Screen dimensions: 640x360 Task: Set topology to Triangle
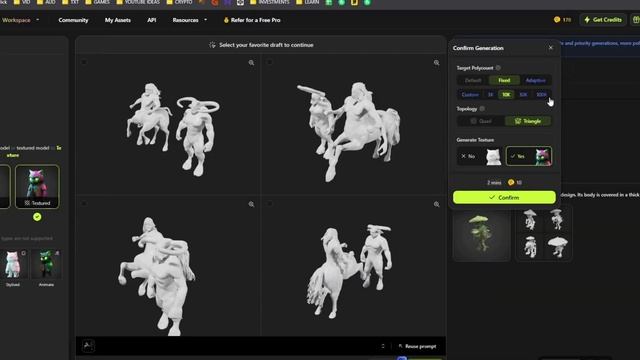(528, 121)
